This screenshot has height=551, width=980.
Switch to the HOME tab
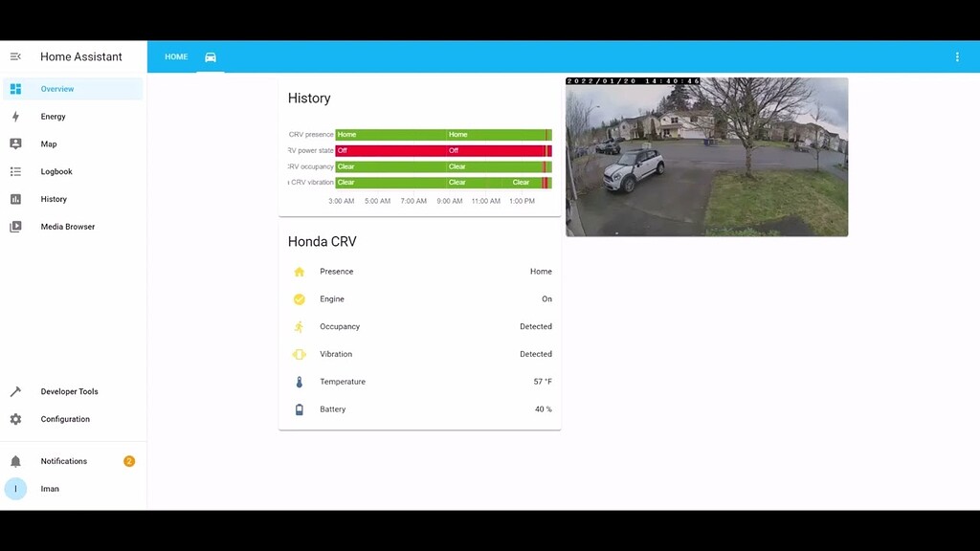(x=175, y=56)
